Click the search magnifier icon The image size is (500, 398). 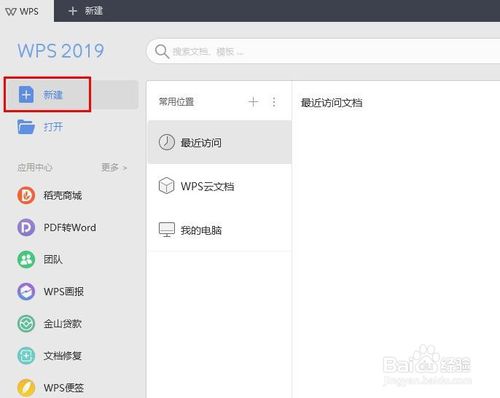(x=162, y=52)
